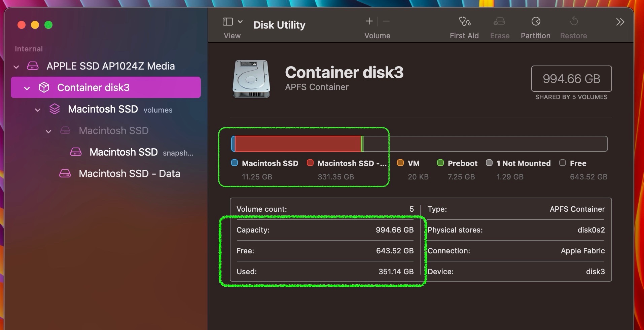Select the Macintosh SSD - Data volume
The width and height of the screenshot is (644, 330).
point(130,173)
